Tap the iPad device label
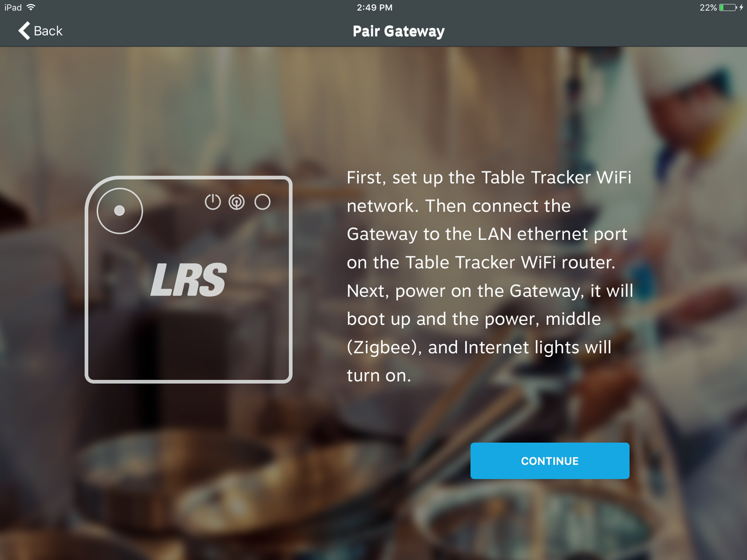This screenshot has height=560, width=747. point(13,8)
